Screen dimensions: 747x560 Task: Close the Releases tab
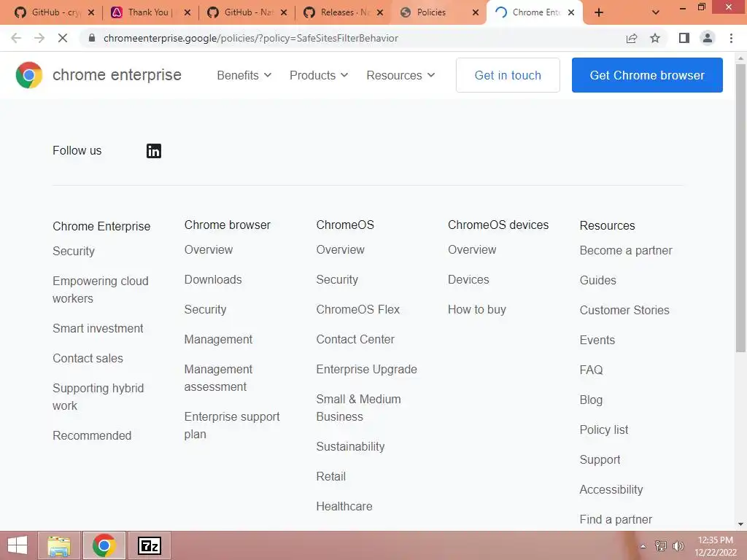click(x=379, y=13)
